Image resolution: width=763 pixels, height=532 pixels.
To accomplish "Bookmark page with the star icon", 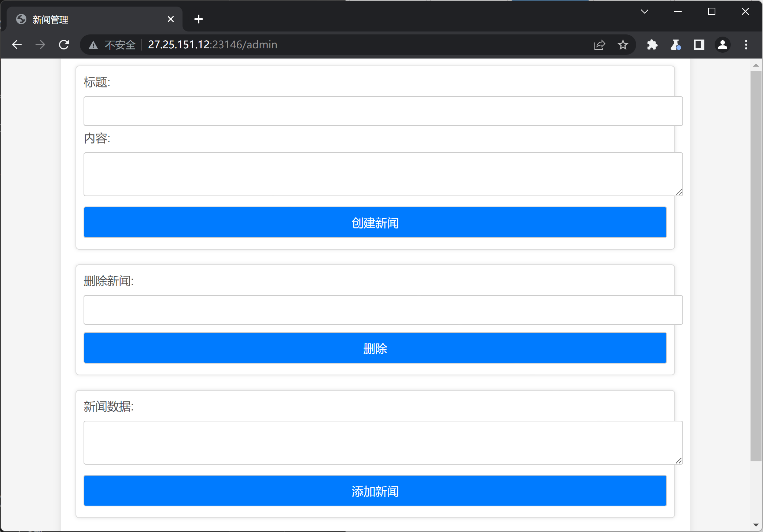I will 623,45.
